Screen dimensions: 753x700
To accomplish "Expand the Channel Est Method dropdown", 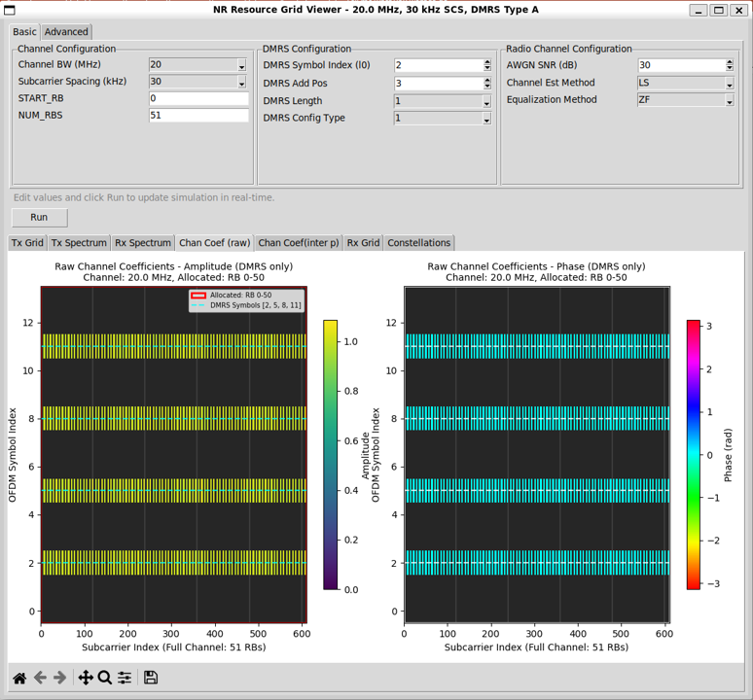I will tap(730, 84).
